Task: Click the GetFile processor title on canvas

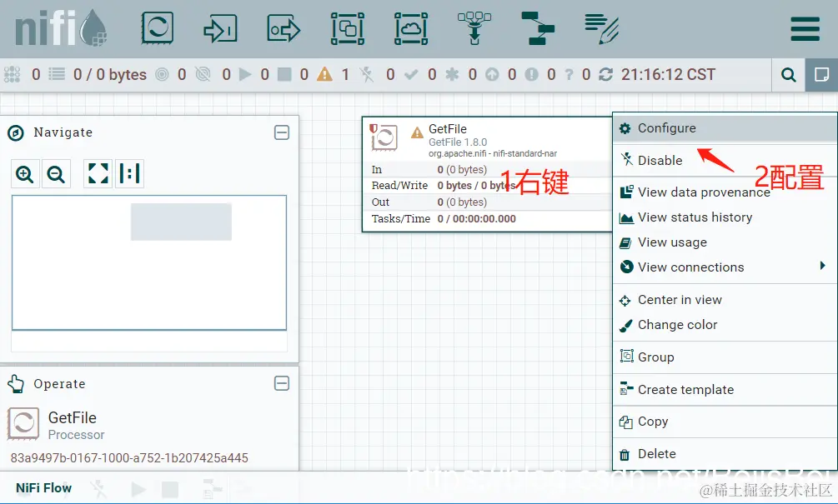Action: coord(447,129)
